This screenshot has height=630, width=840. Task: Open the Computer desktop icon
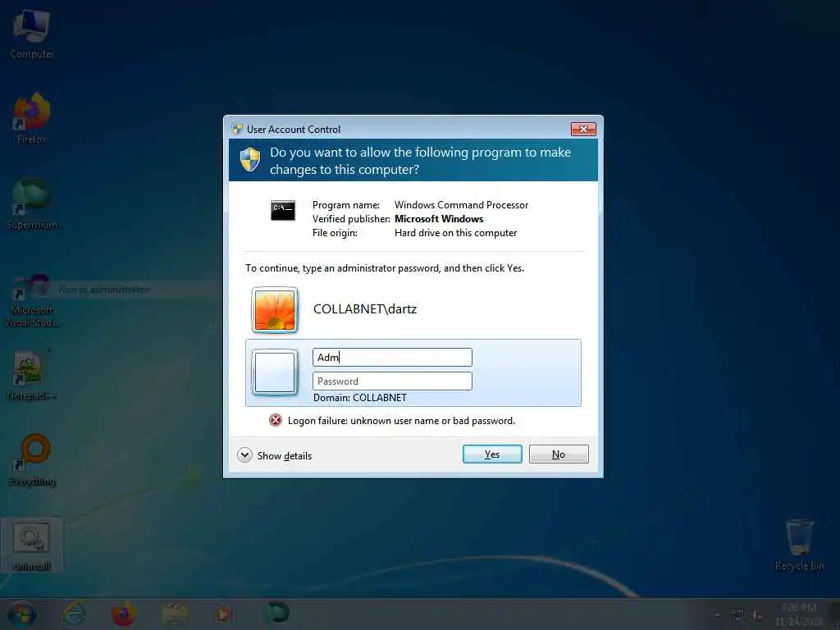[x=32, y=33]
